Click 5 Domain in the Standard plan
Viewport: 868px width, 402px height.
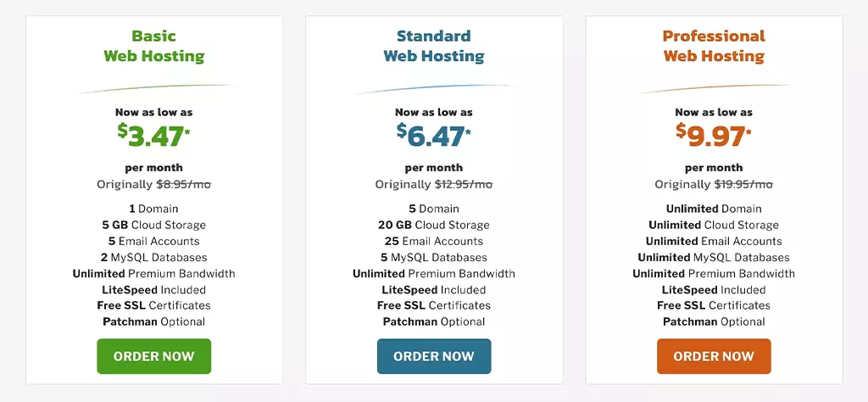(434, 209)
